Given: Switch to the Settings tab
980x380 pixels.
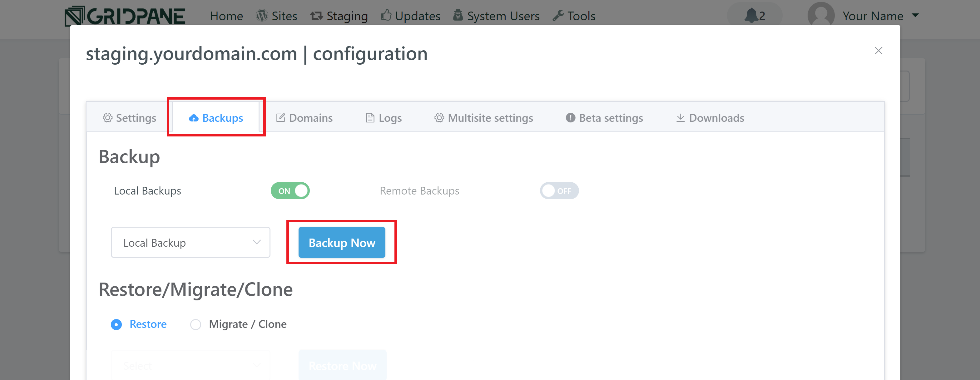Looking at the screenshot, I should (130, 118).
